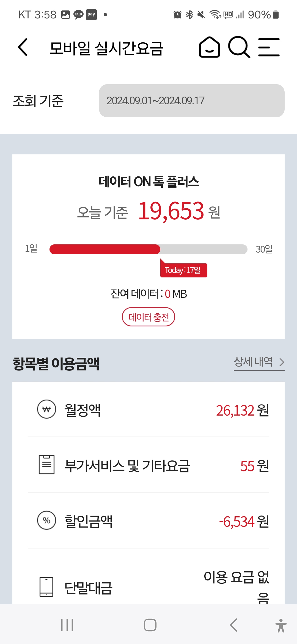Select the 할인금액 -6,534 원 row
Screen dimensions: 297x644
click(148, 521)
